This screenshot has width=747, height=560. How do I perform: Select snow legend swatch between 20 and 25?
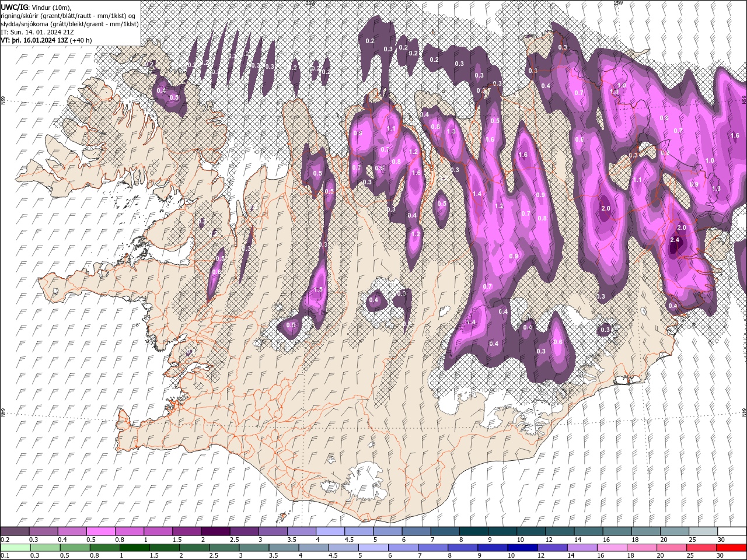[674, 531]
